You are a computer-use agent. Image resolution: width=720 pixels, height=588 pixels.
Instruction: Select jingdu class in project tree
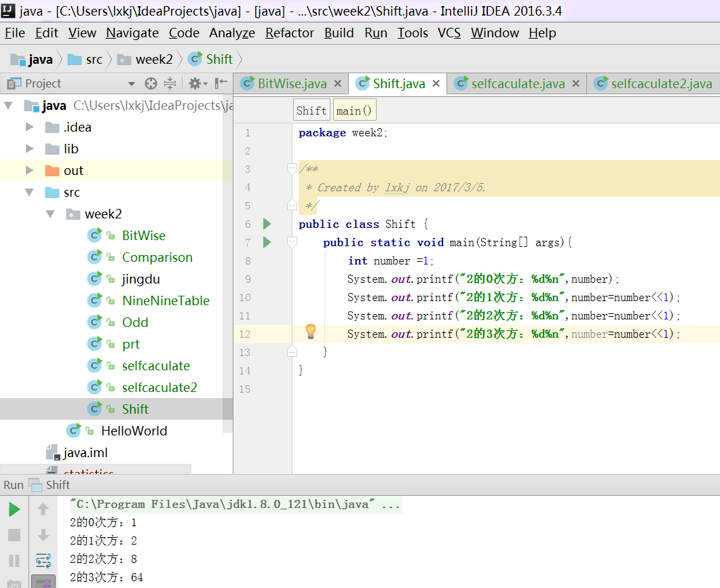click(141, 279)
